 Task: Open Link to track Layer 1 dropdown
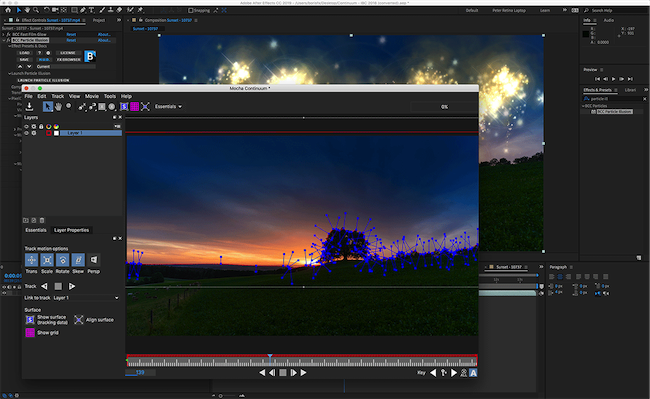pos(86,297)
